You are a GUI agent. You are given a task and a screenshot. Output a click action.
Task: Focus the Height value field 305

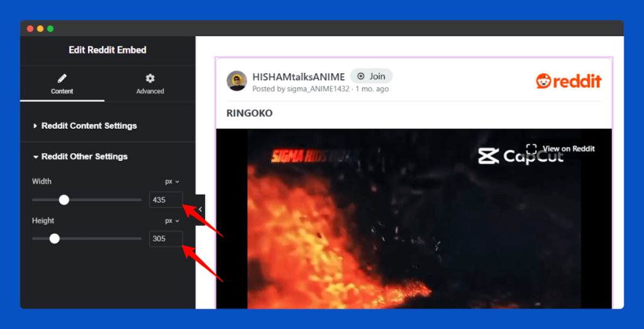coord(166,238)
